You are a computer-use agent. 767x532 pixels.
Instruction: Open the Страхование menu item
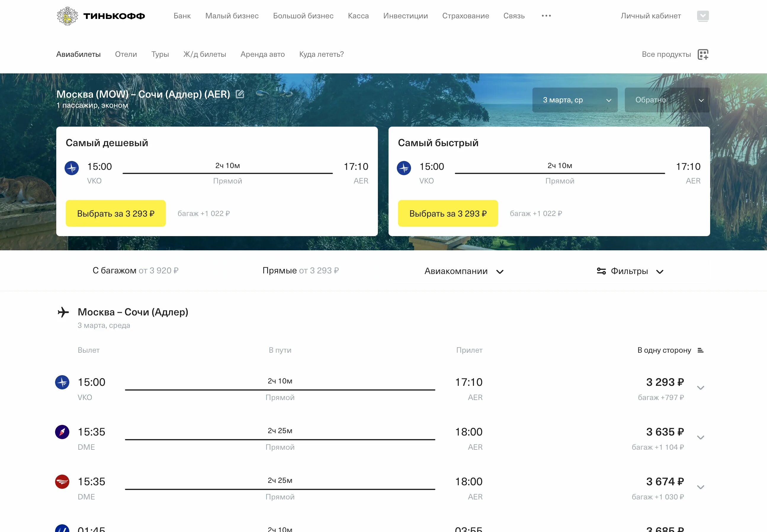pos(466,16)
